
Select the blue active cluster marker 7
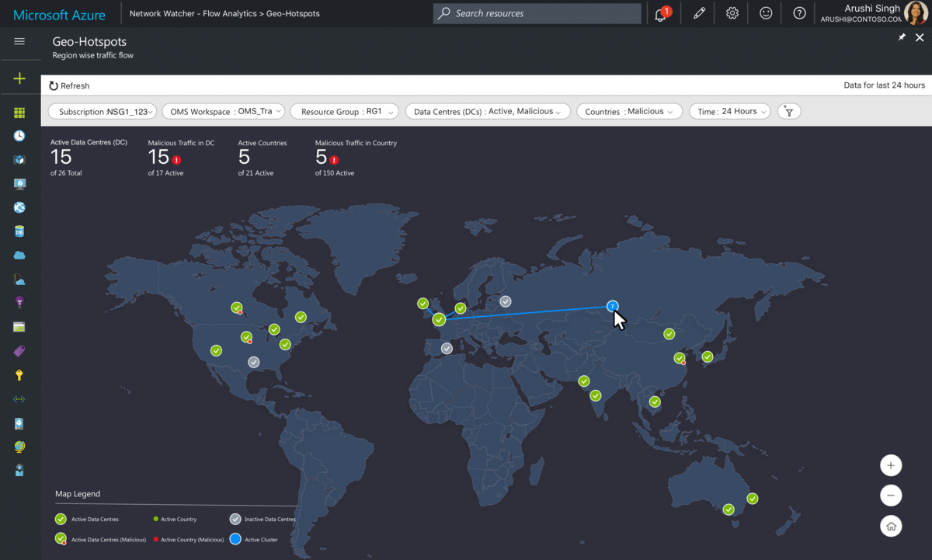coord(613,306)
